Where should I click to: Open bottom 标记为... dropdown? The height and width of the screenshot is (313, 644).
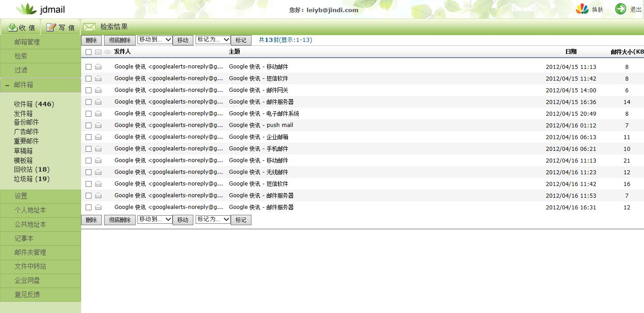click(213, 219)
